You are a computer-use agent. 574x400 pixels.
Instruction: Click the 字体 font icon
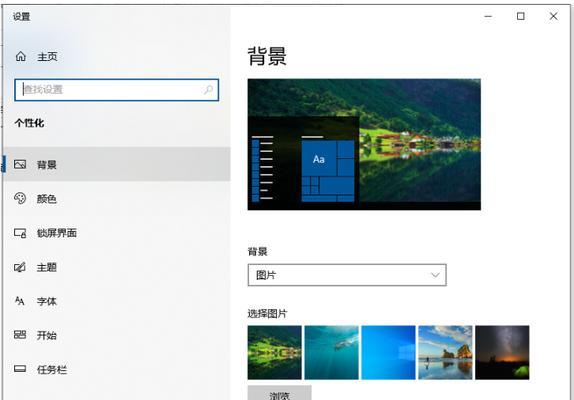click(x=19, y=301)
